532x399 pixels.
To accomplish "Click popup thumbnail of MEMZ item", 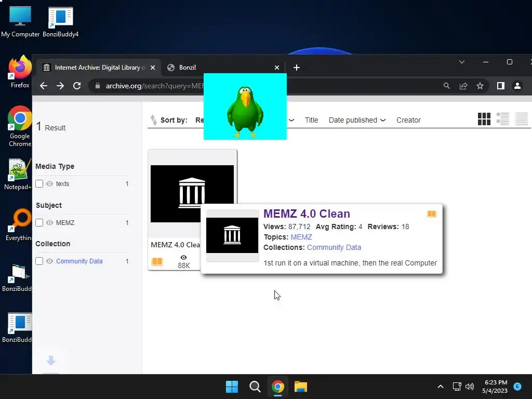I will tap(232, 235).
